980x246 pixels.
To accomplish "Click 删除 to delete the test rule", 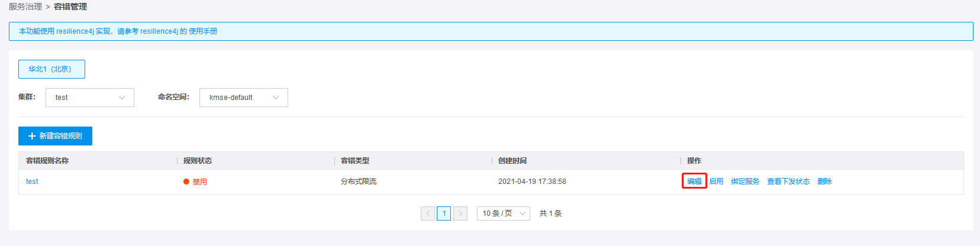I will (824, 182).
